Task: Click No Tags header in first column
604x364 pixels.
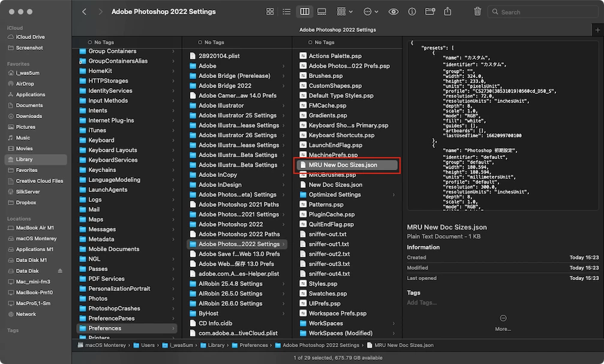Action: tap(101, 43)
